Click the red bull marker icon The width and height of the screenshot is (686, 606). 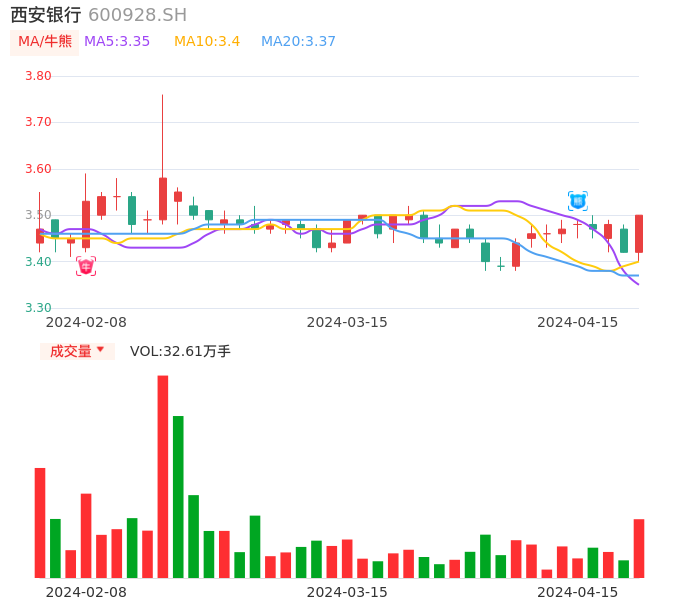click(86, 266)
